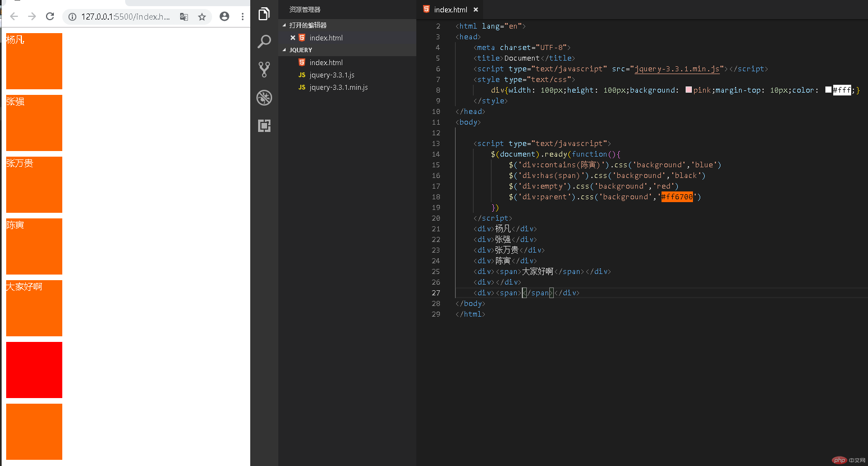Screen dimensions: 868x466
Task: Click line number 14 in the gutter
Action: tap(436, 154)
